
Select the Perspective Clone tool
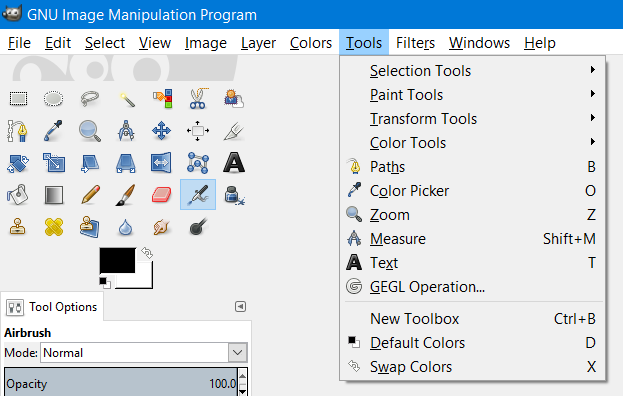pos(90,227)
